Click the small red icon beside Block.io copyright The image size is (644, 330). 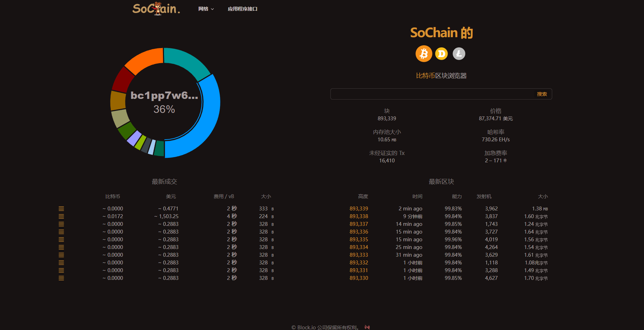[367, 327]
